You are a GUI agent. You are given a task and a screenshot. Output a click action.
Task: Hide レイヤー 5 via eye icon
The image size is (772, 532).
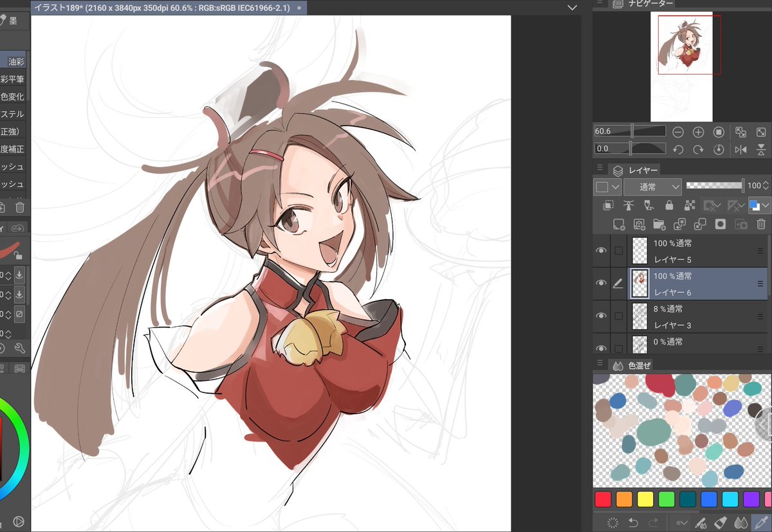tap(601, 251)
